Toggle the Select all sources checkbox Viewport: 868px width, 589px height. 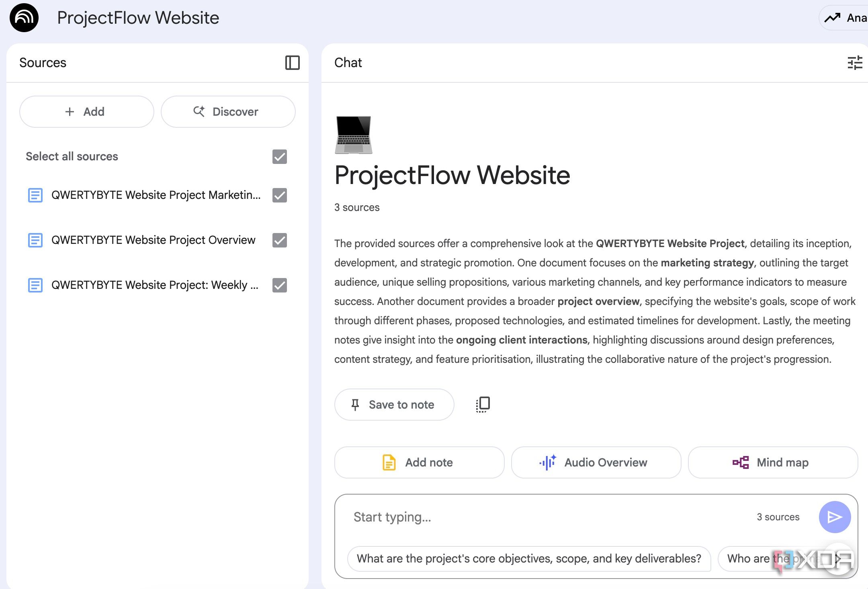tap(280, 157)
